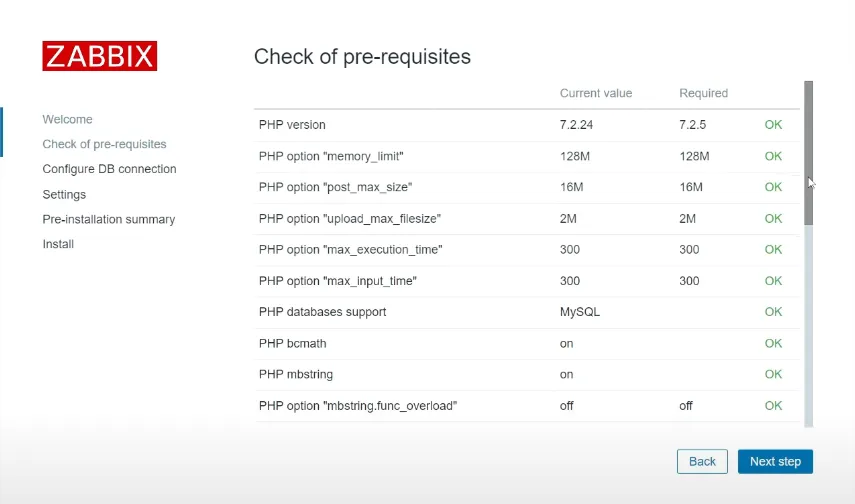This screenshot has height=504, width=855.
Task: Click the PHP version row label
Action: tap(292, 125)
